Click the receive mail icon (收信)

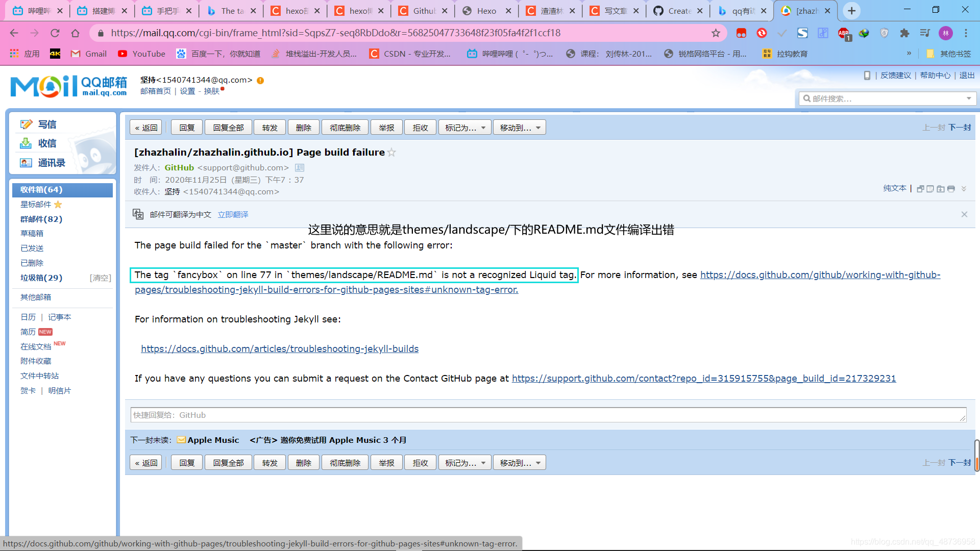(x=26, y=143)
